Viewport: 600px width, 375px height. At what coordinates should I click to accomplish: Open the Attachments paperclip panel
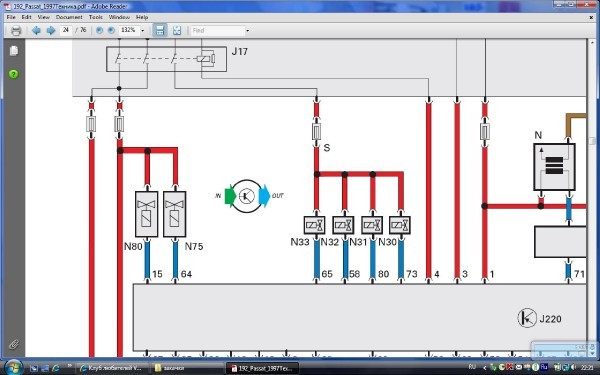pyautogui.click(x=14, y=344)
